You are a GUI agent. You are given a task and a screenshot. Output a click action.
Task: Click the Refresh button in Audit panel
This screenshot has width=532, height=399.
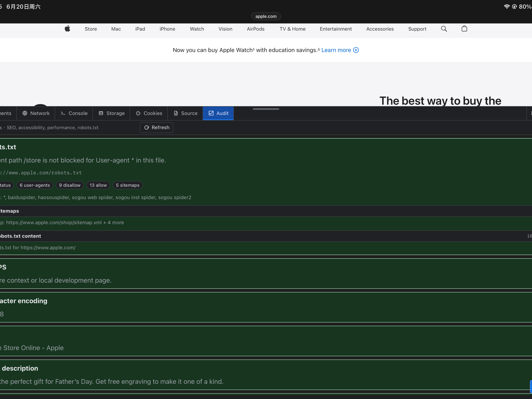(156, 128)
